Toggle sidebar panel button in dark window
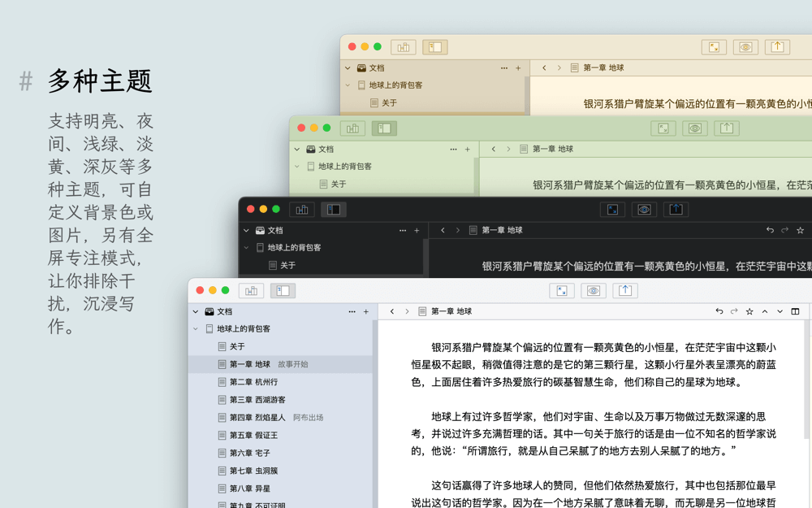Screen dimensions: 812x508 click(334, 210)
